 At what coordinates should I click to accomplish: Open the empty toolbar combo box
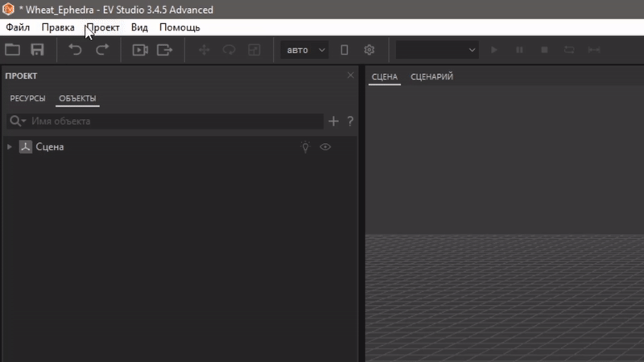coord(437,50)
